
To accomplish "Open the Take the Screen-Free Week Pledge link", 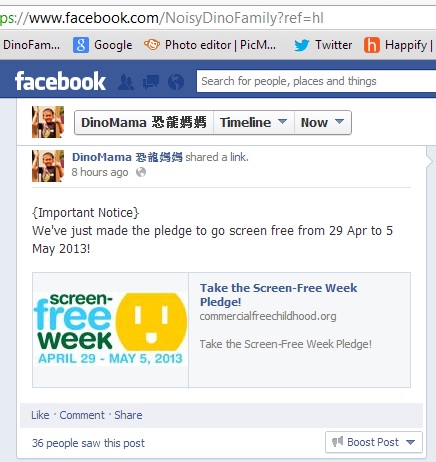I will coord(278,295).
